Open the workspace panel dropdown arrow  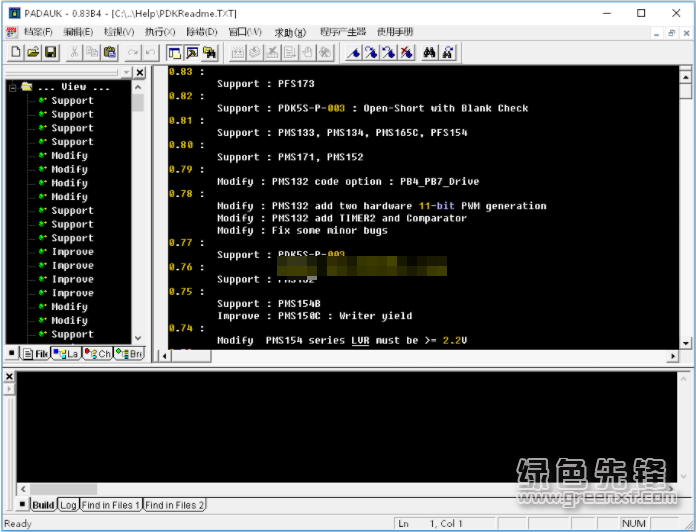(x=126, y=72)
